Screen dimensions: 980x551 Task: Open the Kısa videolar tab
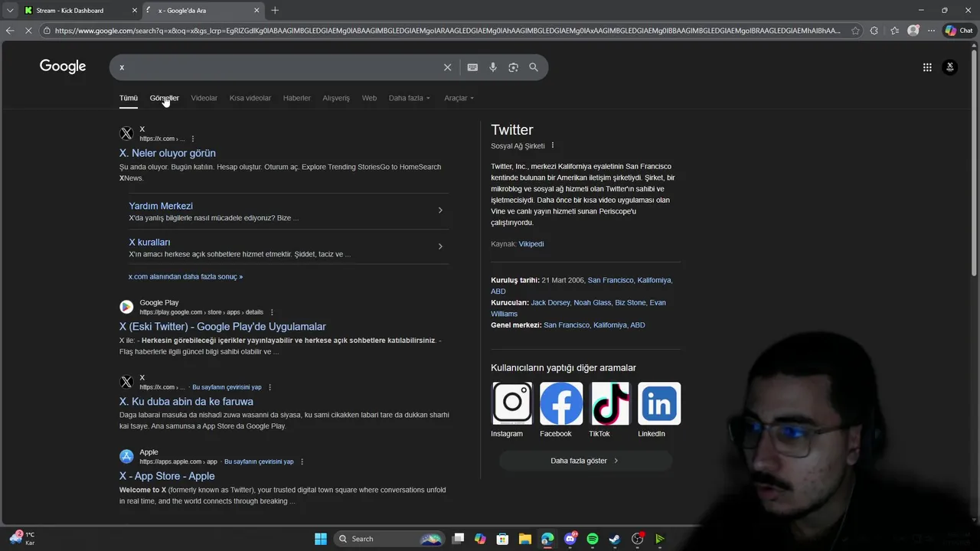[250, 98]
